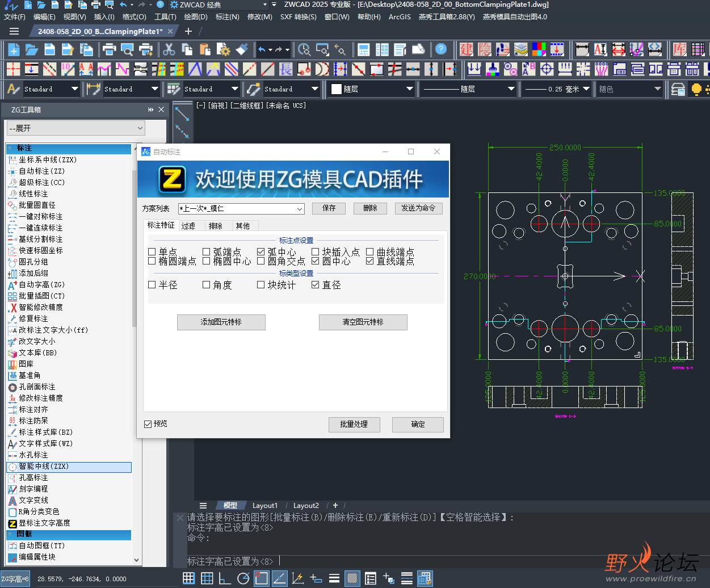Click the multicolor squares toolbar icon
The width and height of the screenshot is (710, 588).
point(539,49)
